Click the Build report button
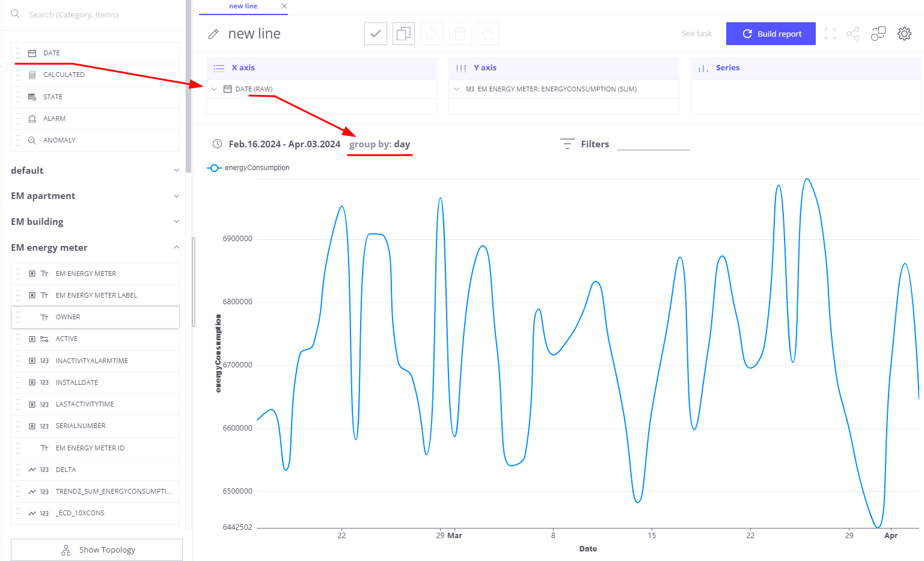Image resolution: width=924 pixels, height=561 pixels. click(771, 34)
